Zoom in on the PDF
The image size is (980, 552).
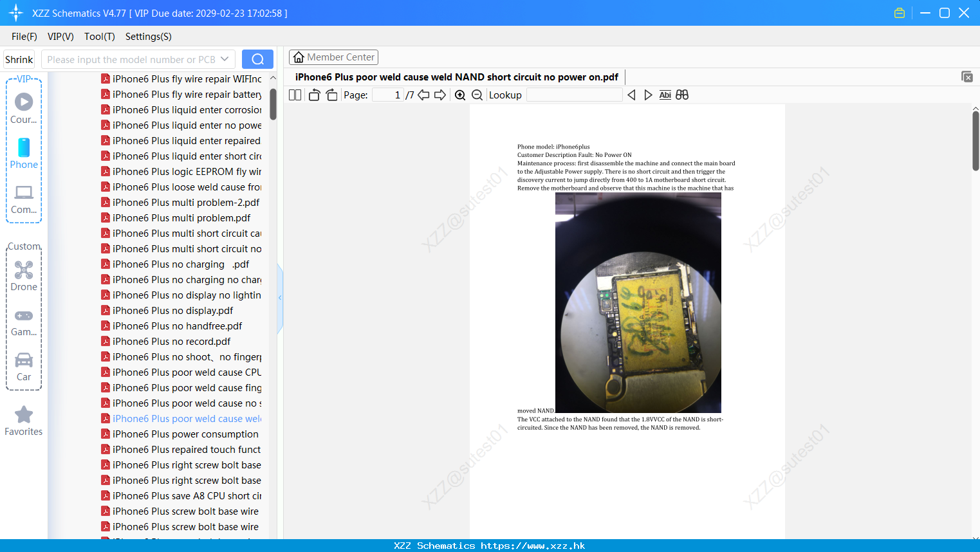point(460,95)
